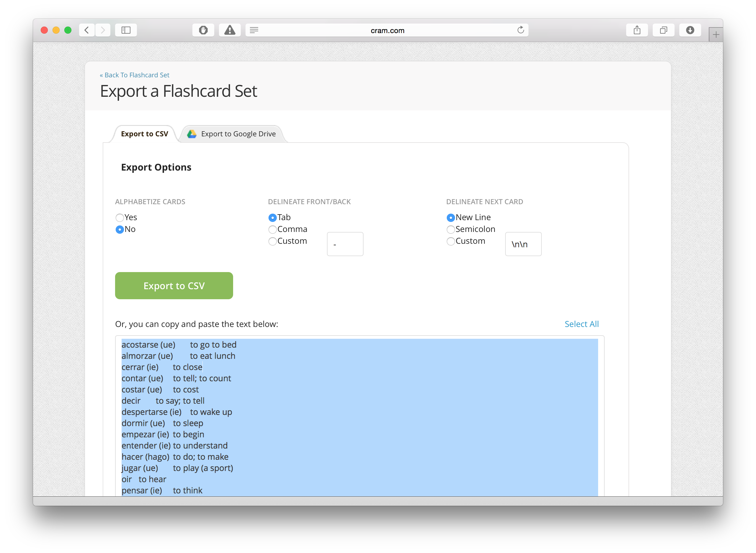
Task: Choose Semicolon for delineate next card
Action: tap(451, 230)
